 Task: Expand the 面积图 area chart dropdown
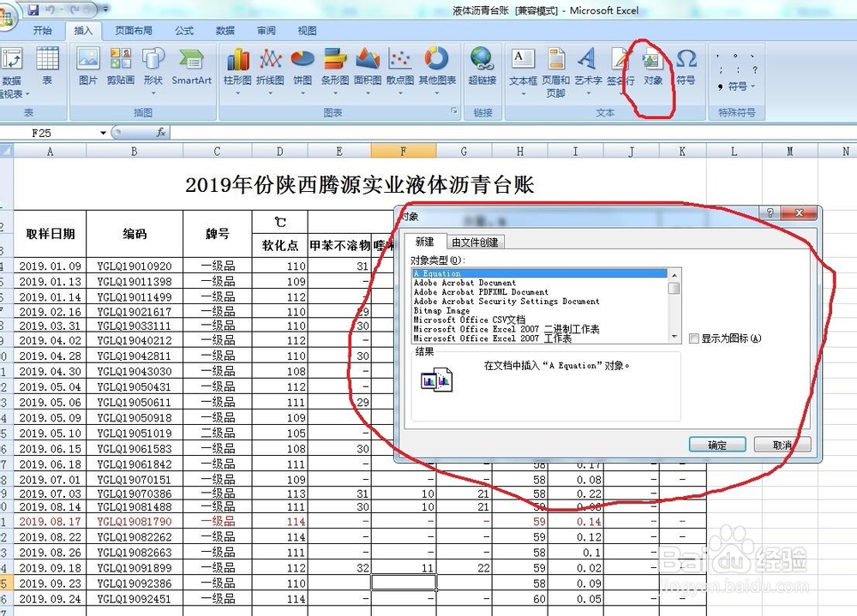368,93
